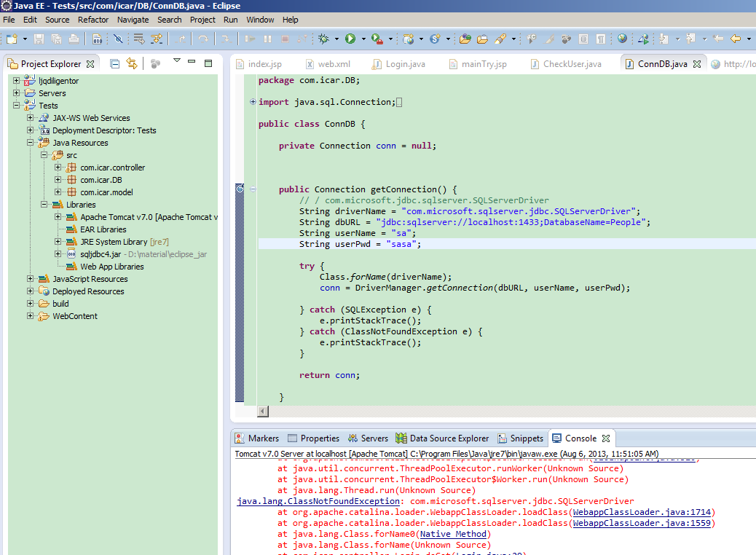Image resolution: width=756 pixels, height=555 pixels.
Task: Select the build folder
Action: click(x=60, y=304)
